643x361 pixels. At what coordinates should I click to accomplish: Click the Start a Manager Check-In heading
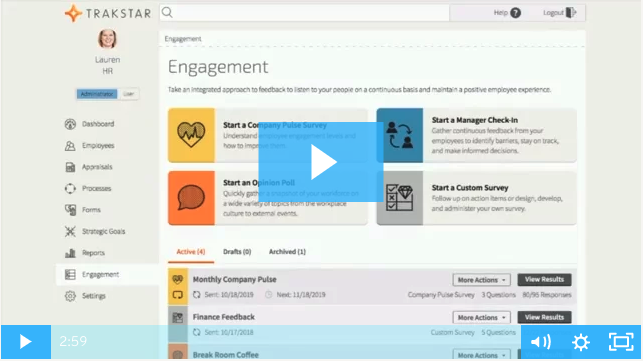click(x=474, y=120)
